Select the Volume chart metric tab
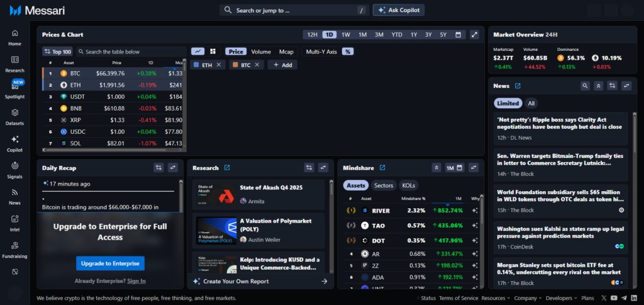Image resolution: width=644 pixels, height=305 pixels. pyautogui.click(x=261, y=52)
